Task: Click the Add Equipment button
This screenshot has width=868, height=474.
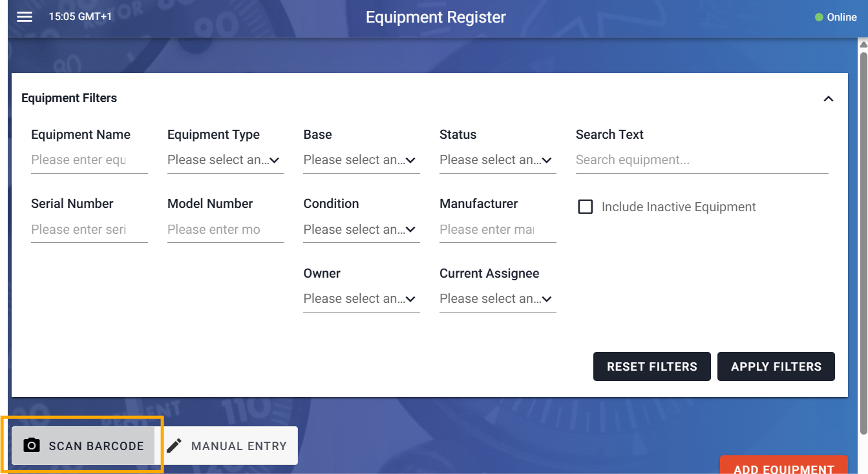Action: tap(784, 466)
